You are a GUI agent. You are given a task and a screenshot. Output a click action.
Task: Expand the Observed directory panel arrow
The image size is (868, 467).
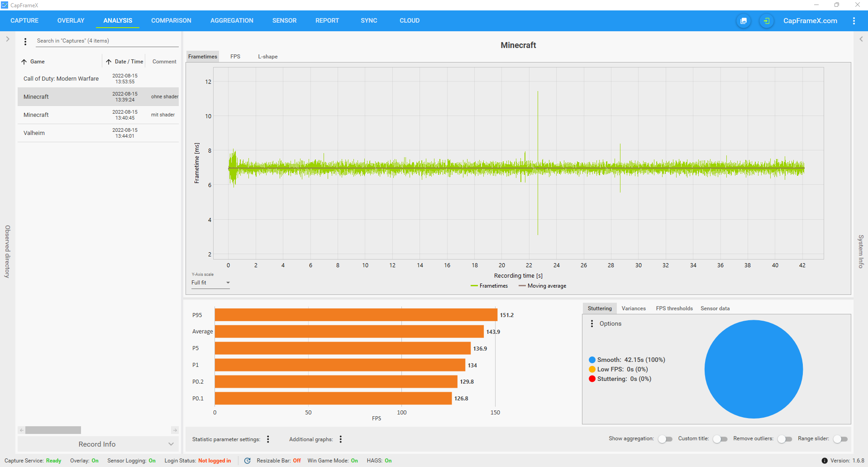[8, 39]
